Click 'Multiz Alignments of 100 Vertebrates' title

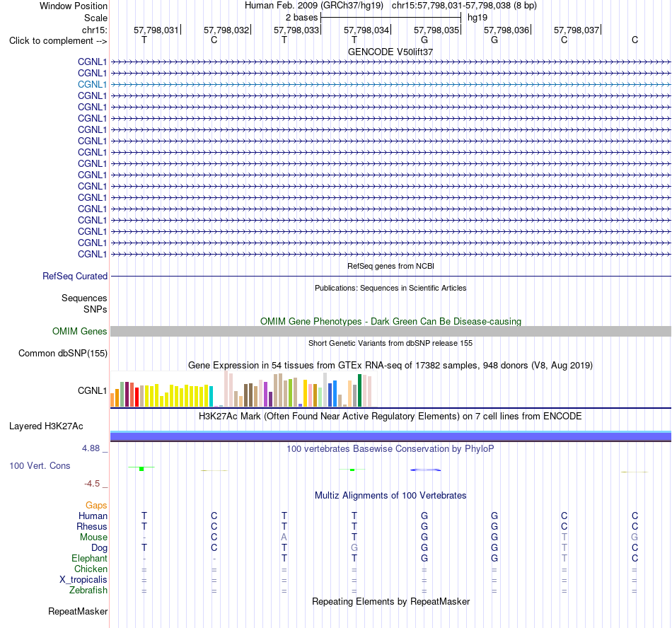coord(390,496)
